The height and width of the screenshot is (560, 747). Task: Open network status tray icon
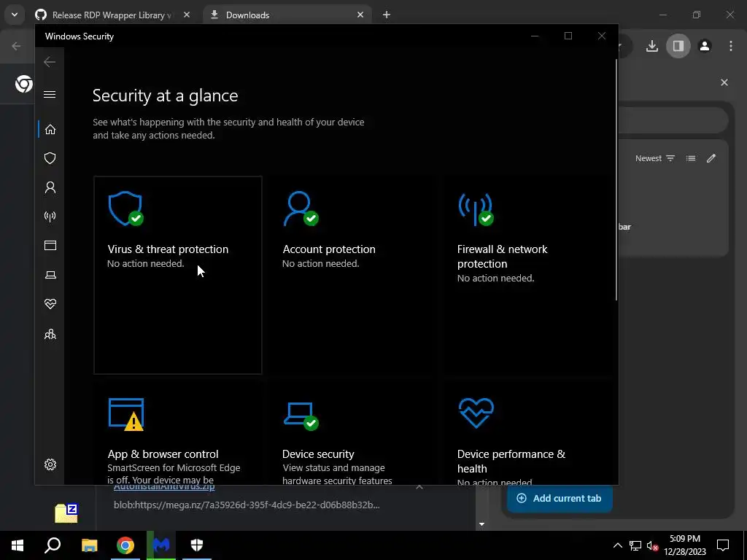click(x=635, y=545)
